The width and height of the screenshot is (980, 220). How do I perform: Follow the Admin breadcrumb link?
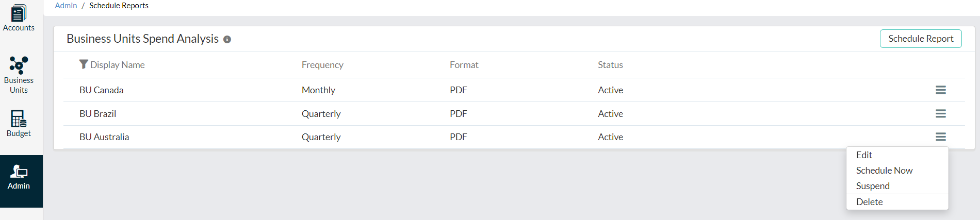click(66, 6)
